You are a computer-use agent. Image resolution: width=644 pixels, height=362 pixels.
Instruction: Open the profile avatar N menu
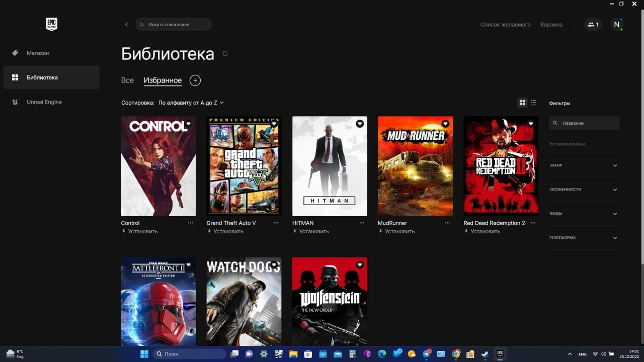[x=617, y=25]
